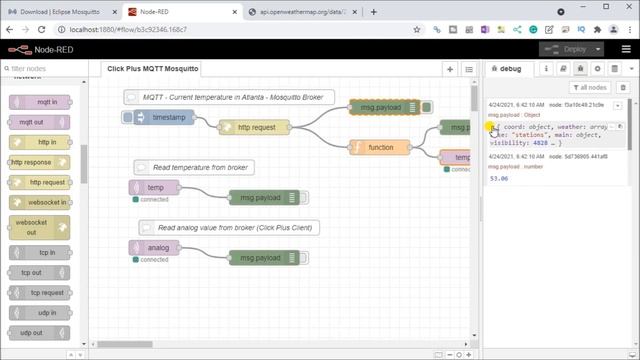Open the context data sidebar icon
640x360 pixels.
[x=615, y=69]
